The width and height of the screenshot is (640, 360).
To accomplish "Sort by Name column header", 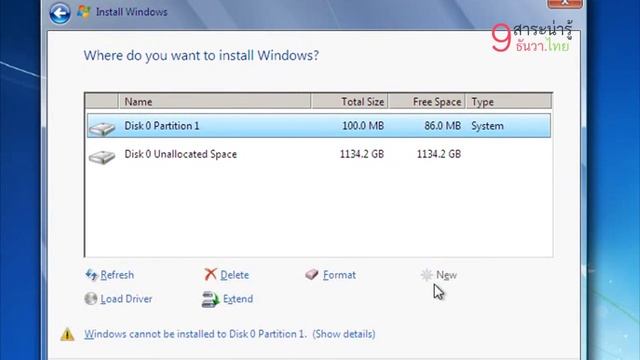I will pos(215,101).
